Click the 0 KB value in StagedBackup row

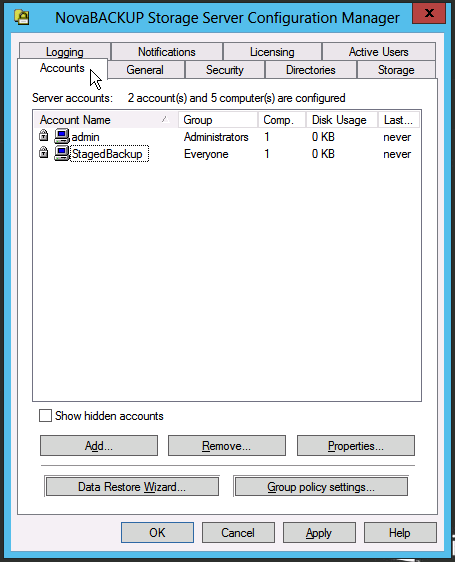[x=323, y=154]
